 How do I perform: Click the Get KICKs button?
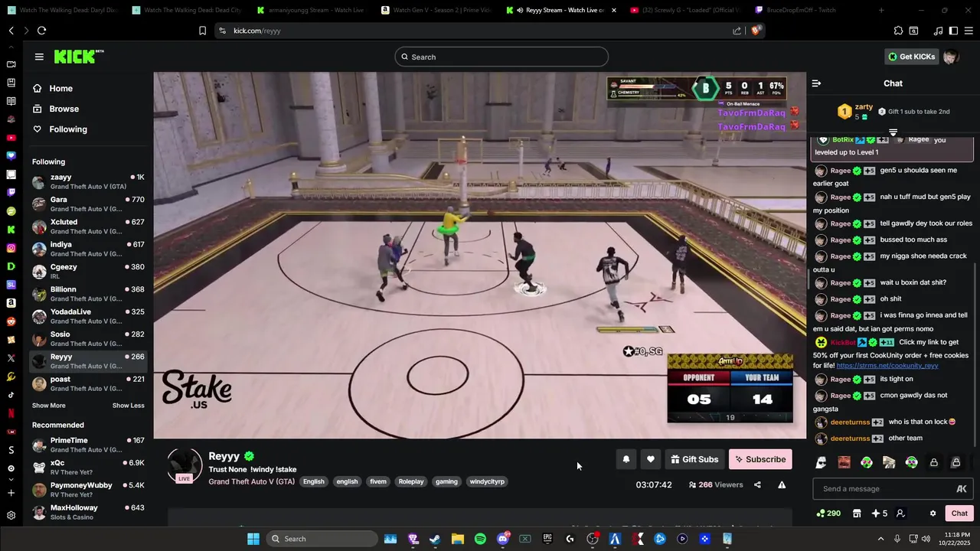click(911, 57)
